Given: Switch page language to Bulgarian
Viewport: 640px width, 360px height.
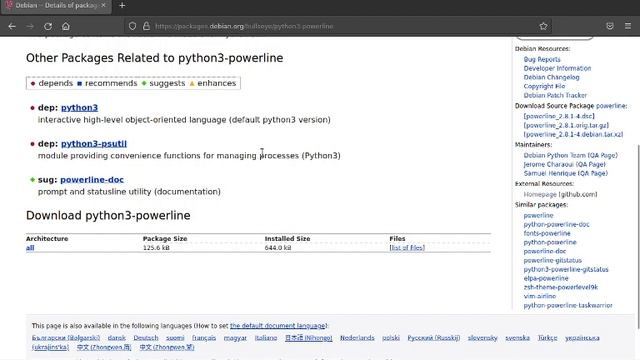Looking at the screenshot, I should point(66,338).
